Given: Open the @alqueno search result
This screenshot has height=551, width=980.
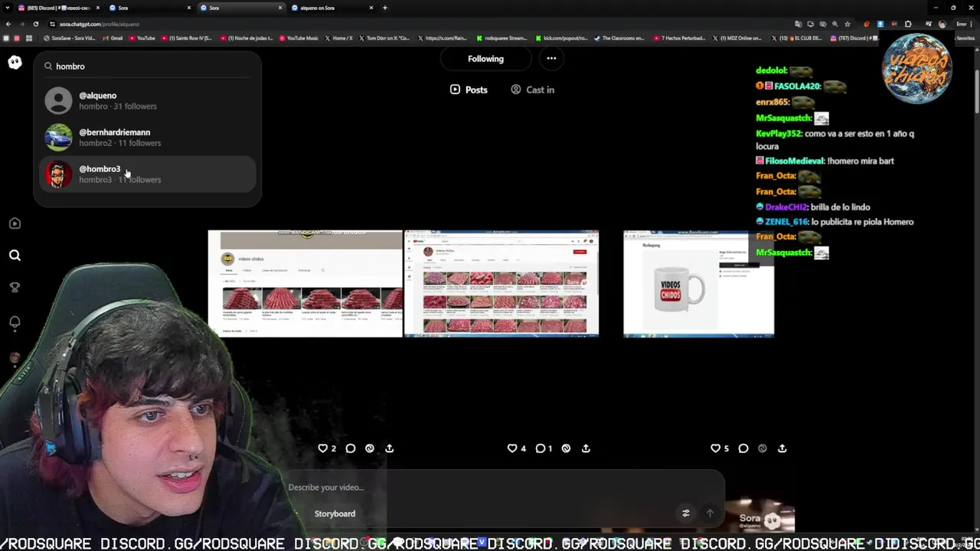Looking at the screenshot, I should click(x=147, y=101).
